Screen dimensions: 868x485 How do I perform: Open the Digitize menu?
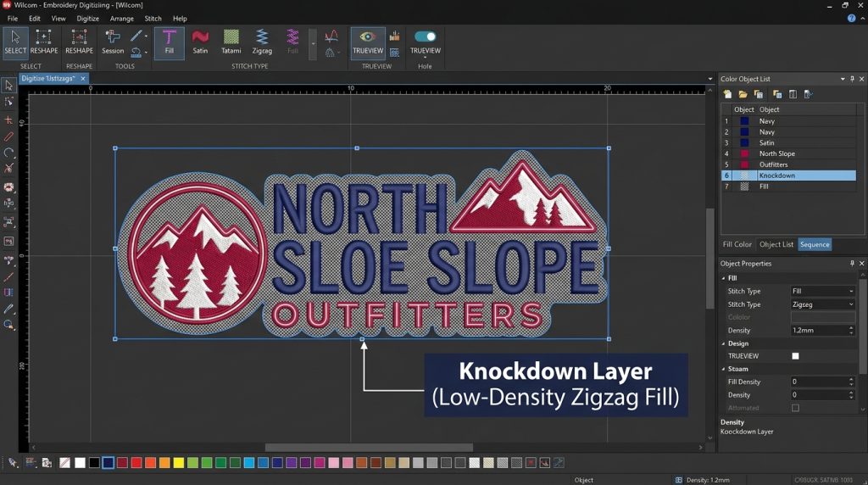(87, 19)
